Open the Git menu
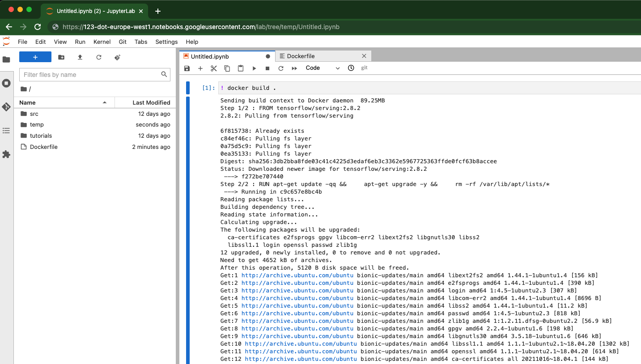This screenshot has height=364, width=641. tap(123, 42)
